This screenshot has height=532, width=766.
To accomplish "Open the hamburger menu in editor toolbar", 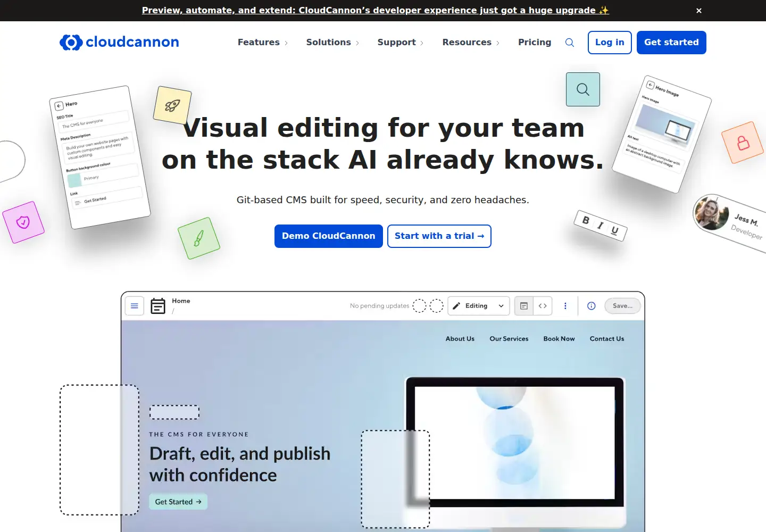I will pyautogui.click(x=135, y=306).
